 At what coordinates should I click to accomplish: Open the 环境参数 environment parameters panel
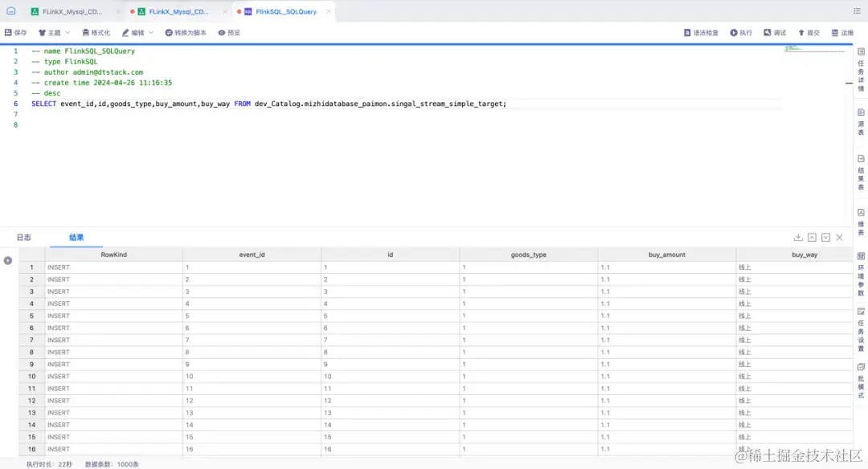[x=861, y=275]
